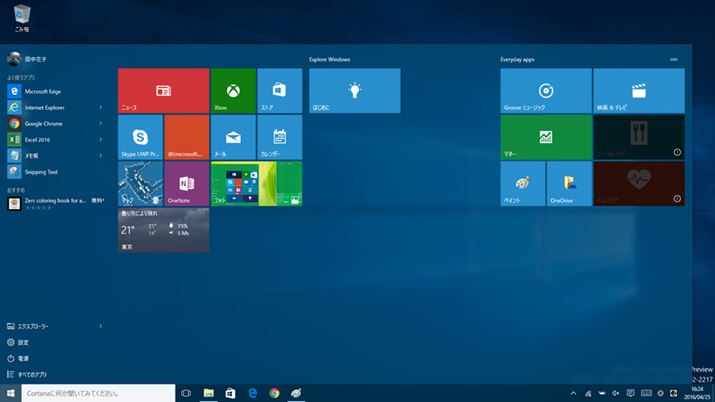Open the Groove ミュージック tile
Viewport: 715px width, 402px height.
[x=546, y=91]
